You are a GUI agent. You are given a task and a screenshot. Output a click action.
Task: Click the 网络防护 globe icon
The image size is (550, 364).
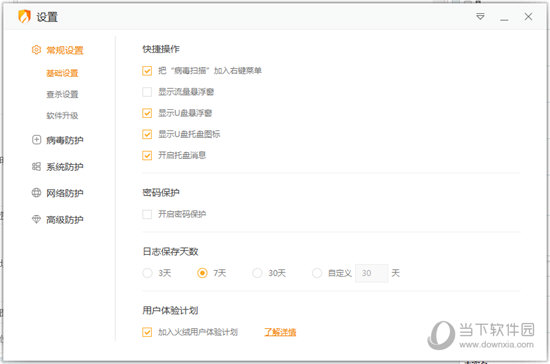tap(36, 193)
